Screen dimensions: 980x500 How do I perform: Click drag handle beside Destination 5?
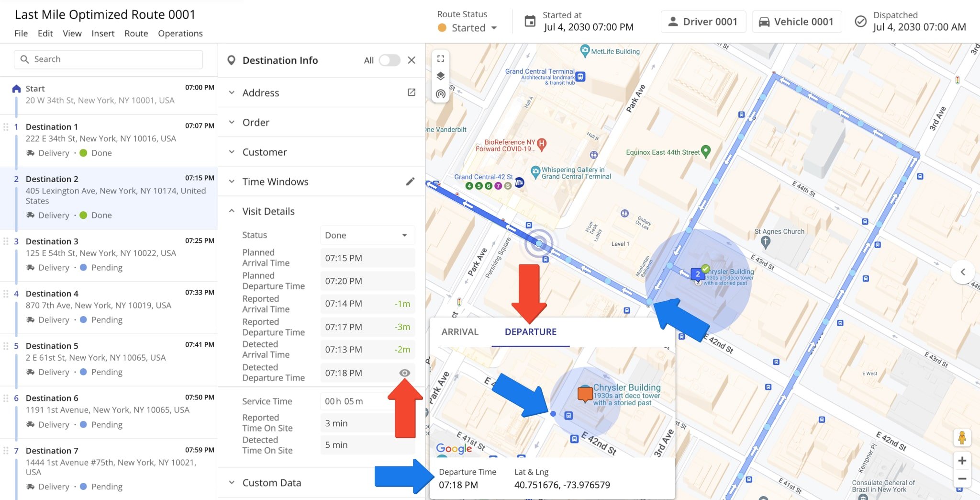point(6,346)
